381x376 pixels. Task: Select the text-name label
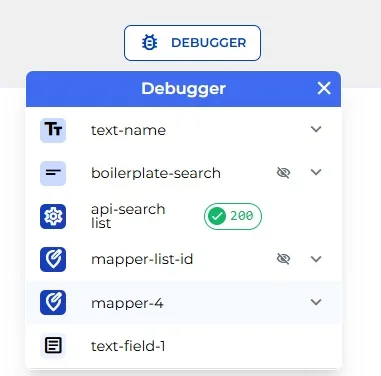pos(128,130)
